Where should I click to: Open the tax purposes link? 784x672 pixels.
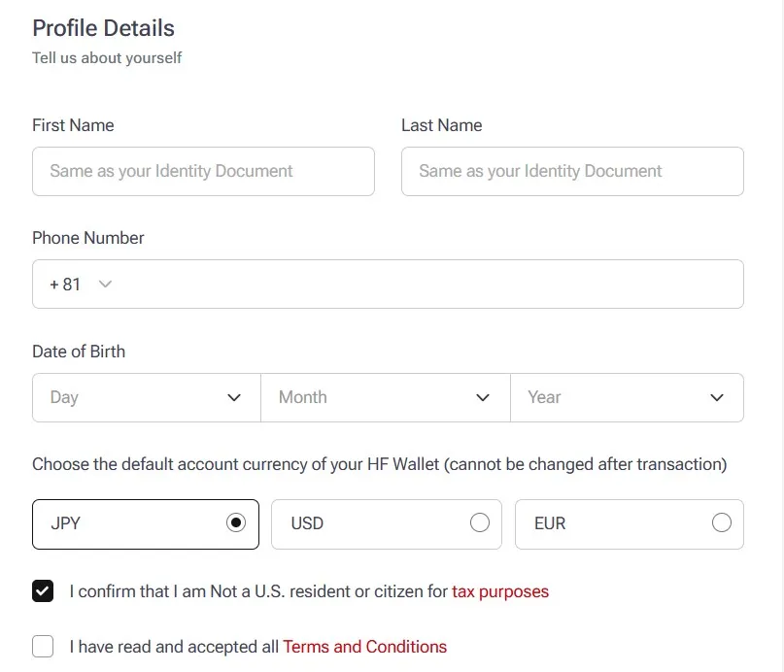point(499,591)
